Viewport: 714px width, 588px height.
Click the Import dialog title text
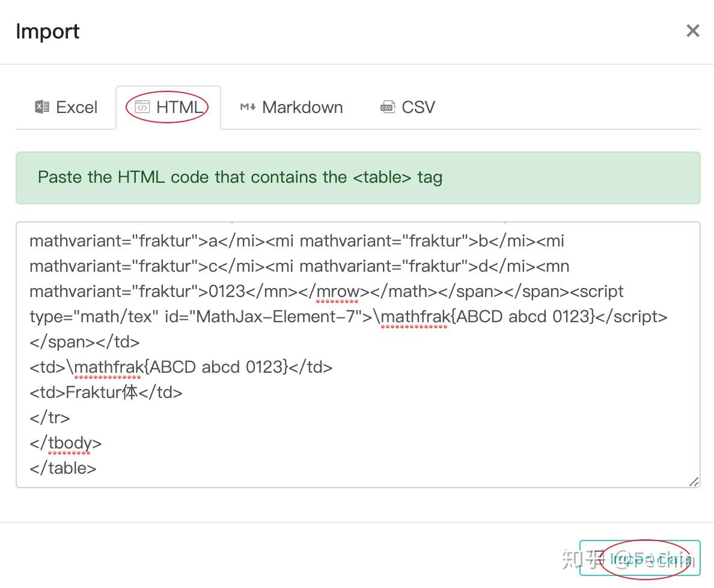click(x=47, y=31)
